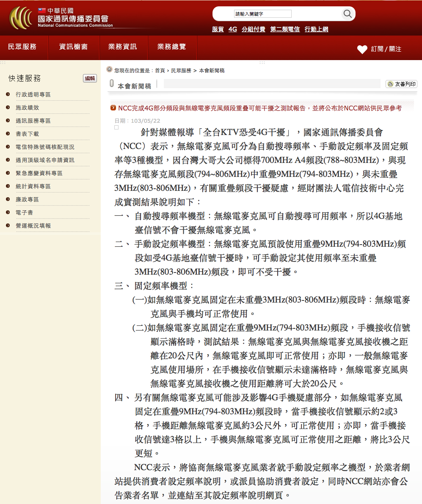Click the home icon in breadcrumb
The width and height of the screenshot is (422, 504).
tap(109, 69)
